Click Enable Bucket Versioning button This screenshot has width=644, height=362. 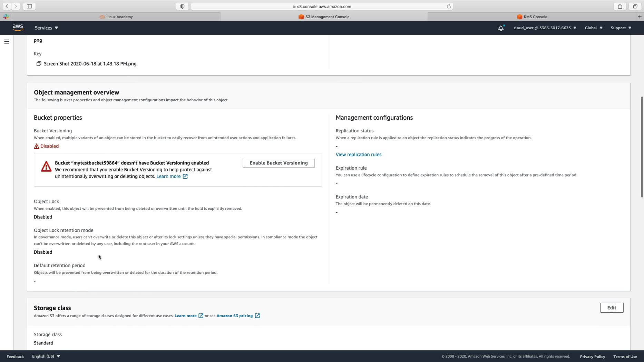pyautogui.click(x=279, y=163)
